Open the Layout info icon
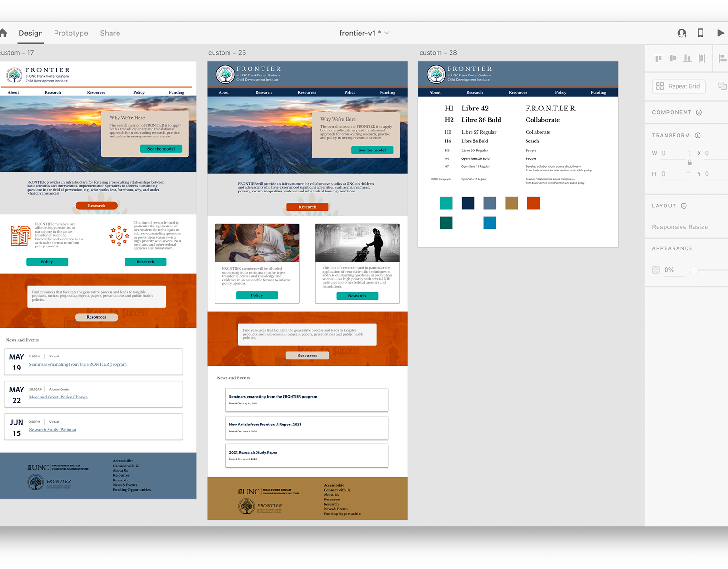This screenshot has height=569, width=728. [684, 206]
